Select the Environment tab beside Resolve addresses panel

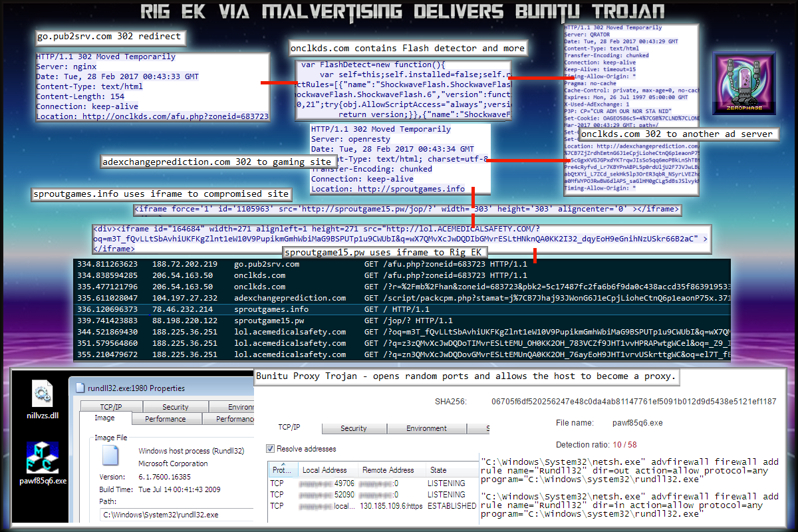click(x=426, y=428)
